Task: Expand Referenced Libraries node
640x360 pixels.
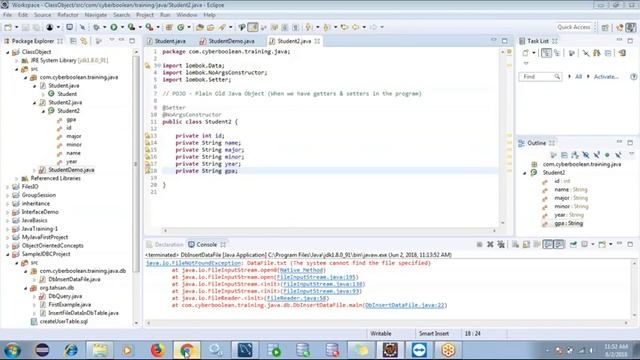Action: [x=17, y=178]
